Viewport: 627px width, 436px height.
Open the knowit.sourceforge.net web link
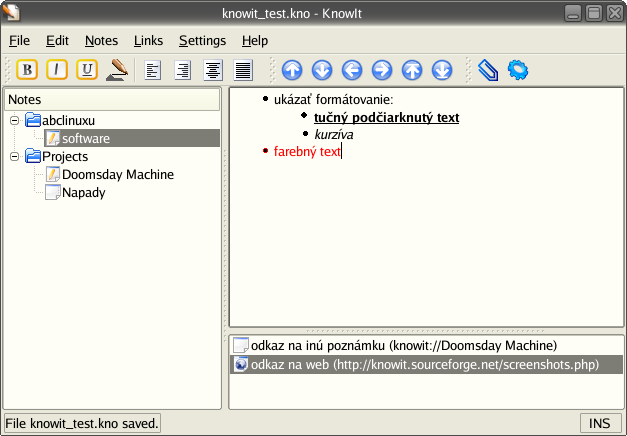pyautogui.click(x=426, y=364)
